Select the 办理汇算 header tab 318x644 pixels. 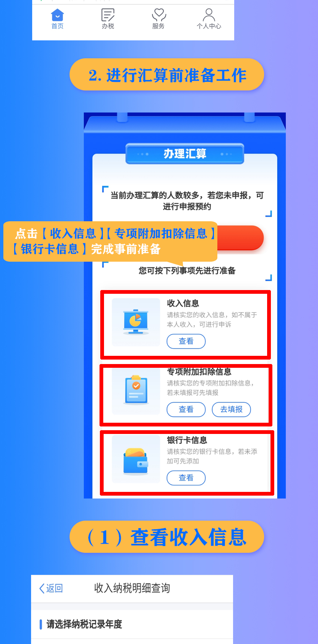click(185, 154)
